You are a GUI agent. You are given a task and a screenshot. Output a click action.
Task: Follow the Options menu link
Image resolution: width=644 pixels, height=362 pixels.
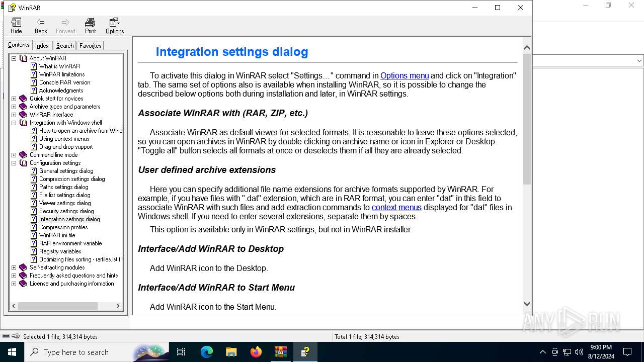tap(405, 76)
